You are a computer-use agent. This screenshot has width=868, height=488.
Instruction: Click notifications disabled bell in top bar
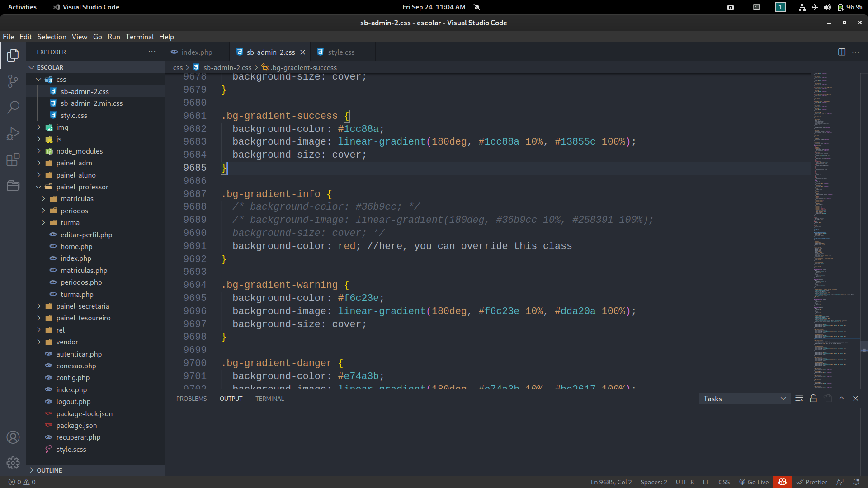click(477, 7)
